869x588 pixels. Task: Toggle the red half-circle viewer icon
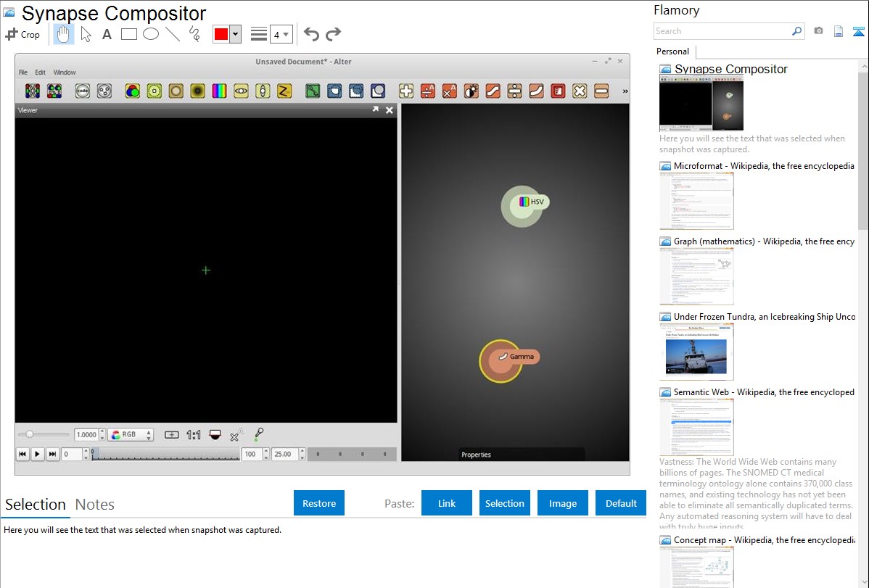pos(215,435)
